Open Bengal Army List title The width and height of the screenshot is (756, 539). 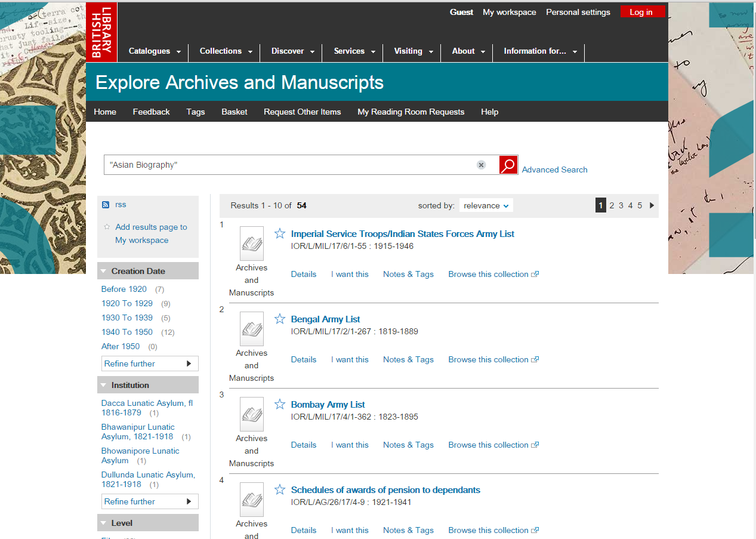tap(326, 319)
